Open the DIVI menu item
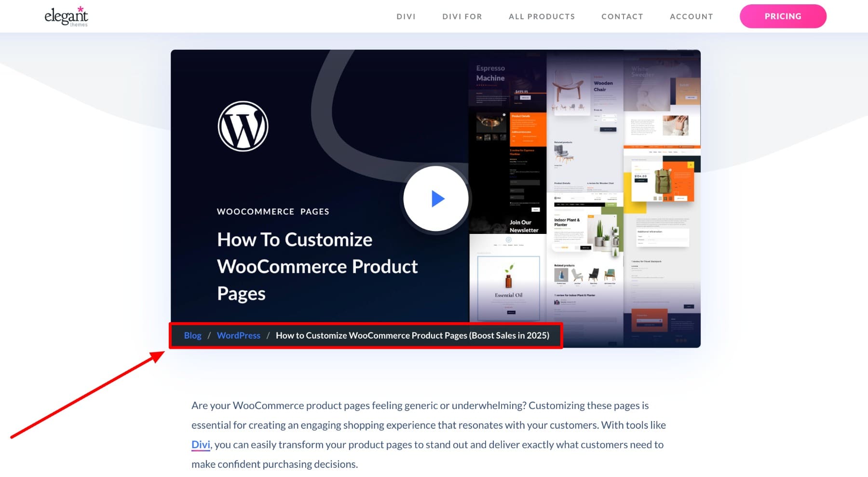The image size is (868, 477). 406,16
